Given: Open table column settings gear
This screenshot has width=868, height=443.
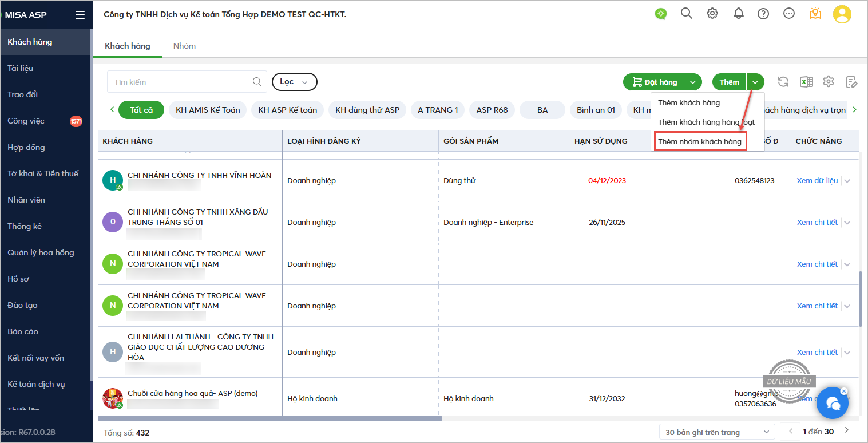Looking at the screenshot, I should (x=829, y=82).
